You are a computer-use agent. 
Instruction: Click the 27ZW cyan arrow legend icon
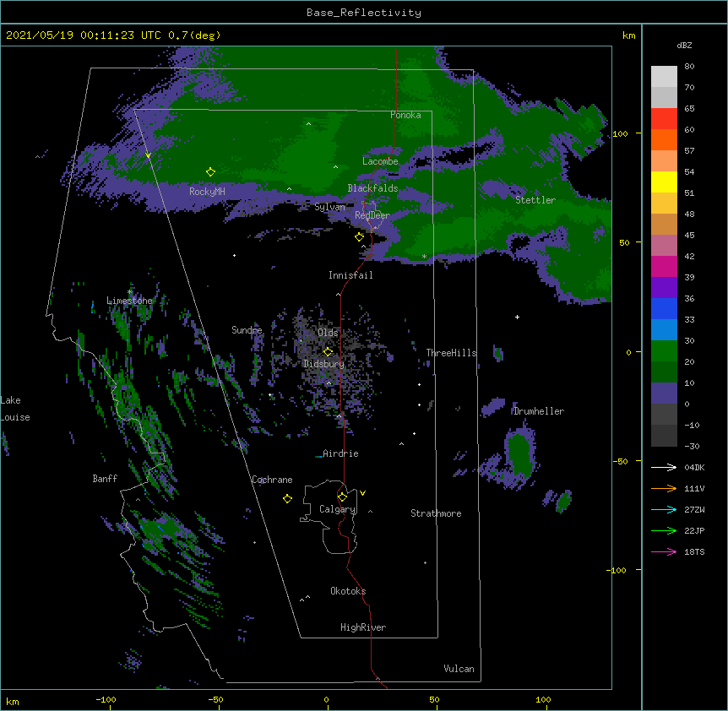(x=664, y=509)
